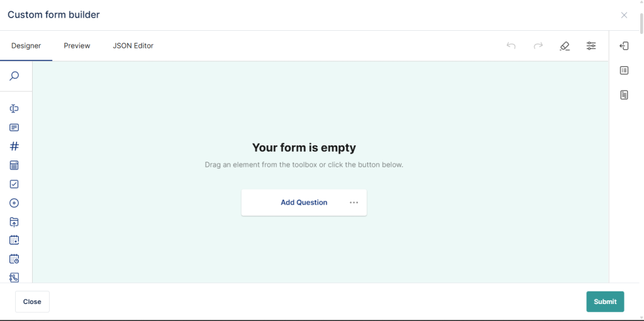Image resolution: width=644 pixels, height=321 pixels.
Task: Add the file upload element
Action: [x=14, y=222]
